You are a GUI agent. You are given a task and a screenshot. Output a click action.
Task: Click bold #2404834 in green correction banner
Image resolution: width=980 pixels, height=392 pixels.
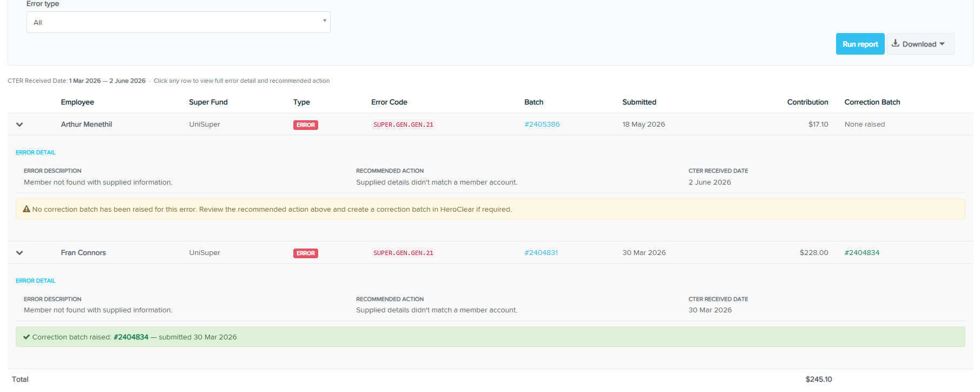[x=131, y=337]
